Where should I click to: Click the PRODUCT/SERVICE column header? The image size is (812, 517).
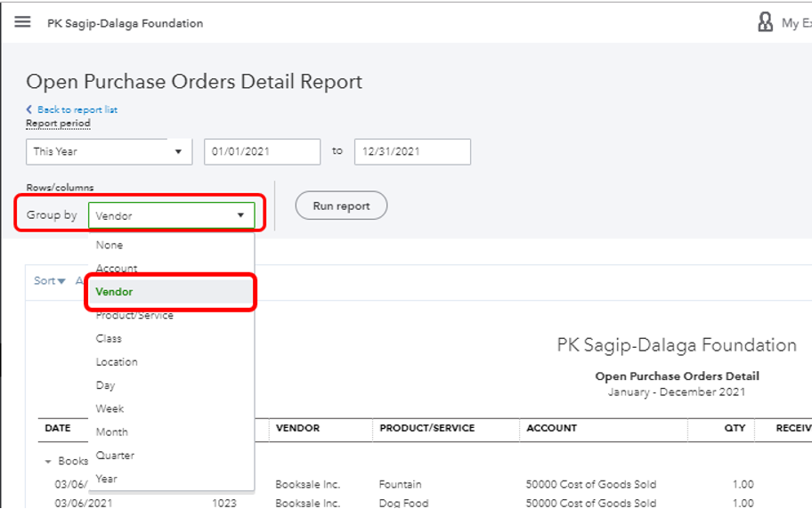click(x=427, y=428)
